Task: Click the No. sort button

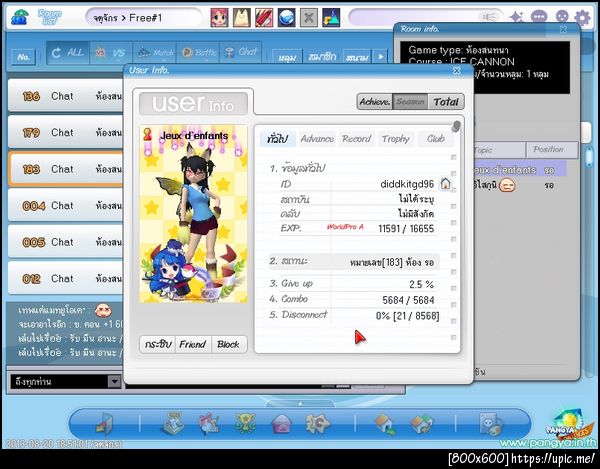Action: [23, 57]
